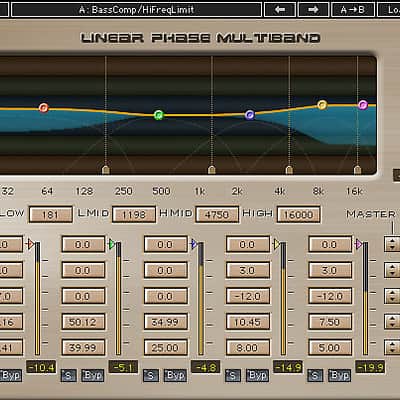
Task: Click the yellow band field showing 0.0
Action: 248,244
